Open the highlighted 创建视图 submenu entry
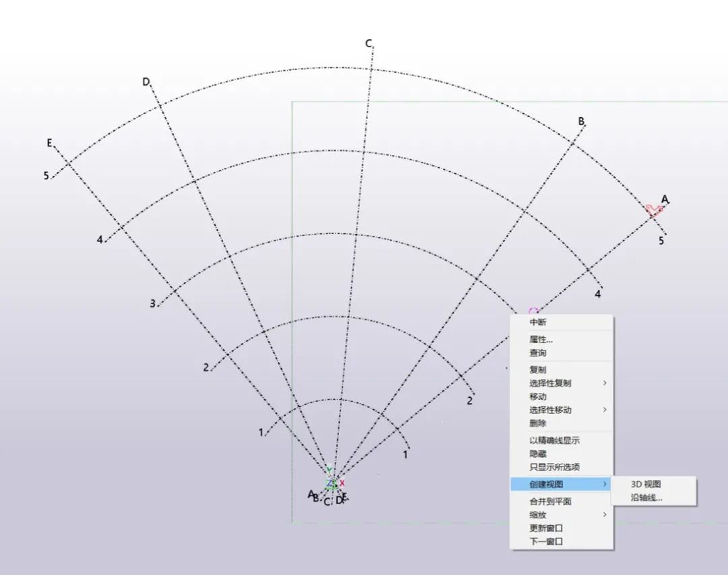The image size is (728, 575). point(562,484)
